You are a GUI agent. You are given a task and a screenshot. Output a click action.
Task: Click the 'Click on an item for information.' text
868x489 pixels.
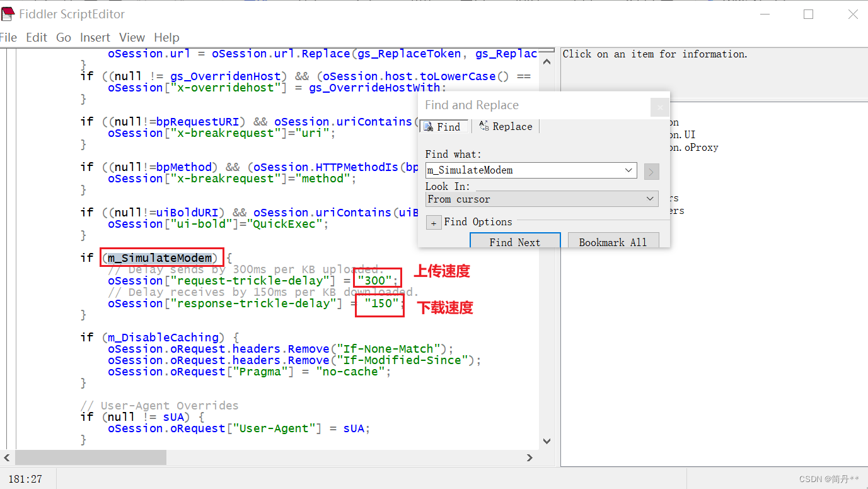pyautogui.click(x=655, y=54)
